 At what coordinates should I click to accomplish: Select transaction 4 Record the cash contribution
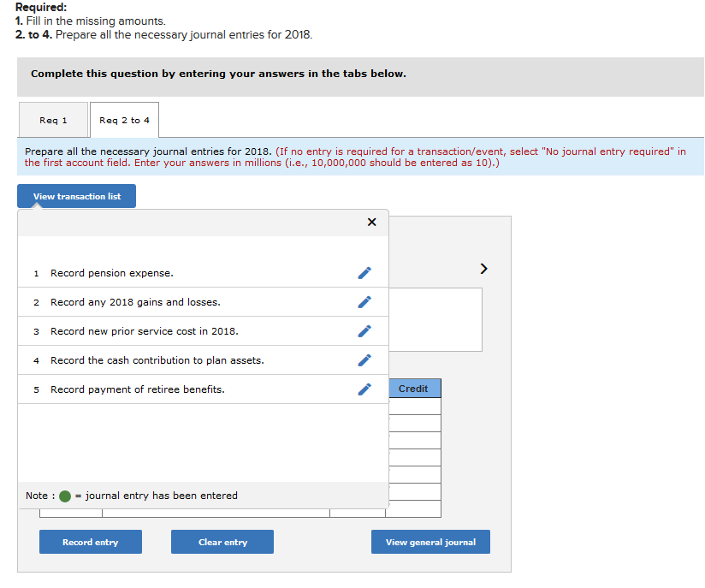203,360
